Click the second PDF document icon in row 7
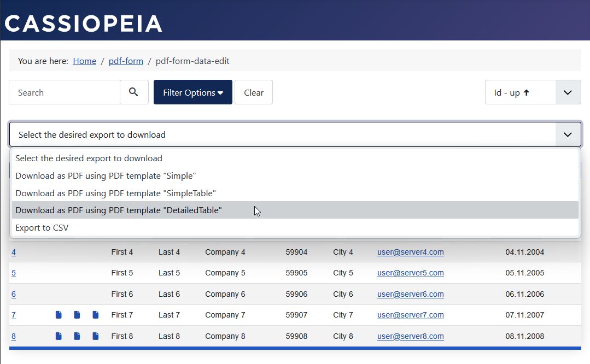The height and width of the screenshot is (364, 590). click(x=77, y=315)
